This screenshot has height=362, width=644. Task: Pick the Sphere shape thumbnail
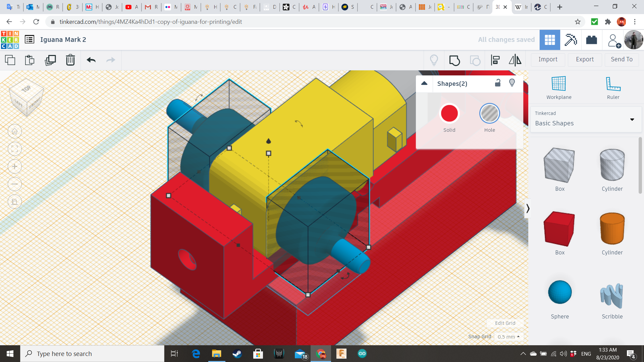click(x=559, y=292)
